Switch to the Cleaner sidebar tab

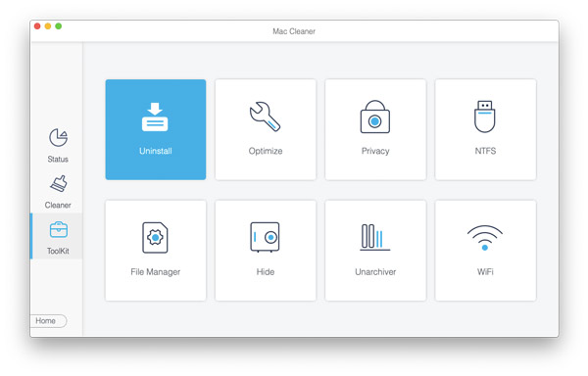58,192
